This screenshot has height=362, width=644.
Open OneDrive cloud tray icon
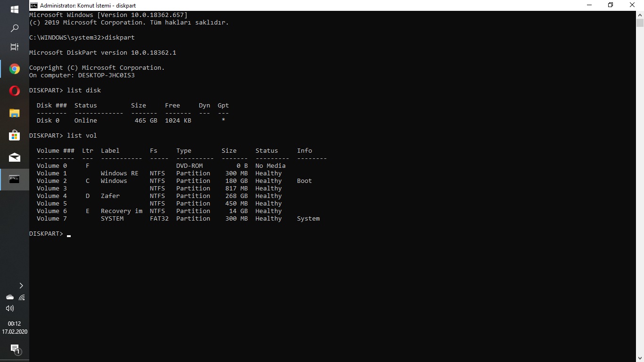click(9, 297)
